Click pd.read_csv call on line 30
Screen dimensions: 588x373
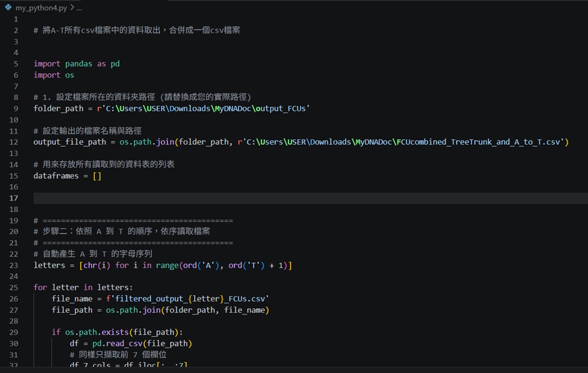pyautogui.click(x=117, y=344)
